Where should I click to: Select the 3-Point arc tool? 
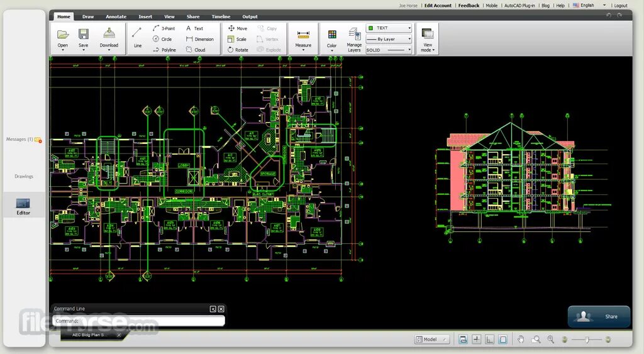click(164, 28)
